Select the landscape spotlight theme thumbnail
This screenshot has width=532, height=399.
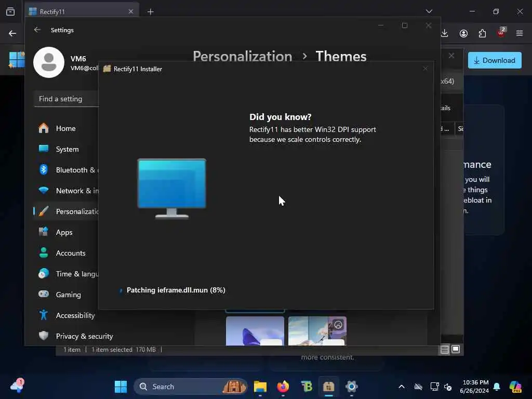tap(317, 331)
